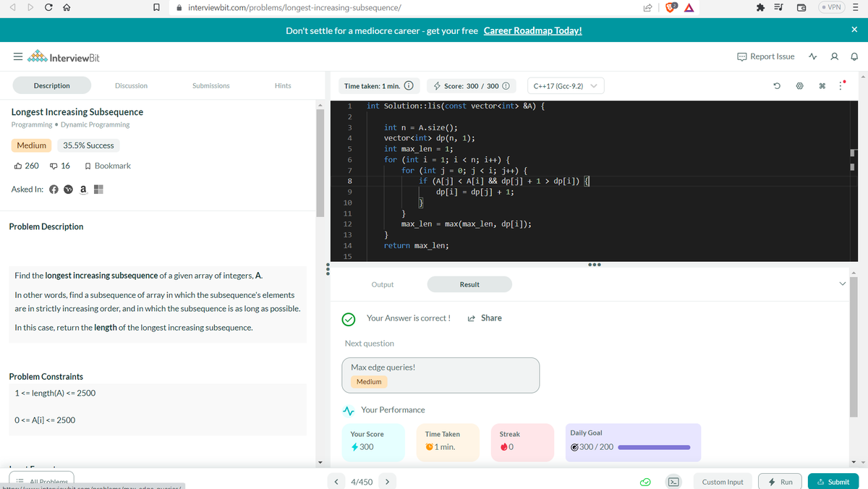Bookmark this problem
This screenshot has width=868, height=489.
[x=108, y=166]
